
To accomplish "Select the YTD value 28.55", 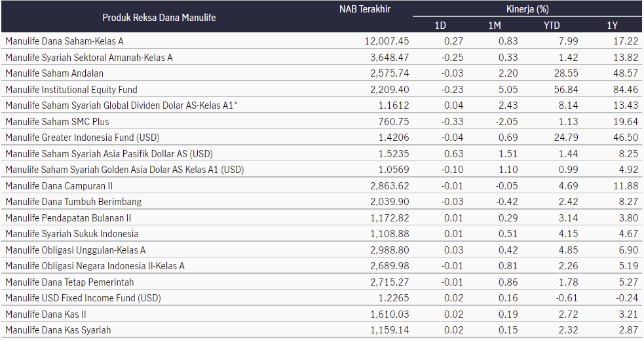I will (566, 73).
